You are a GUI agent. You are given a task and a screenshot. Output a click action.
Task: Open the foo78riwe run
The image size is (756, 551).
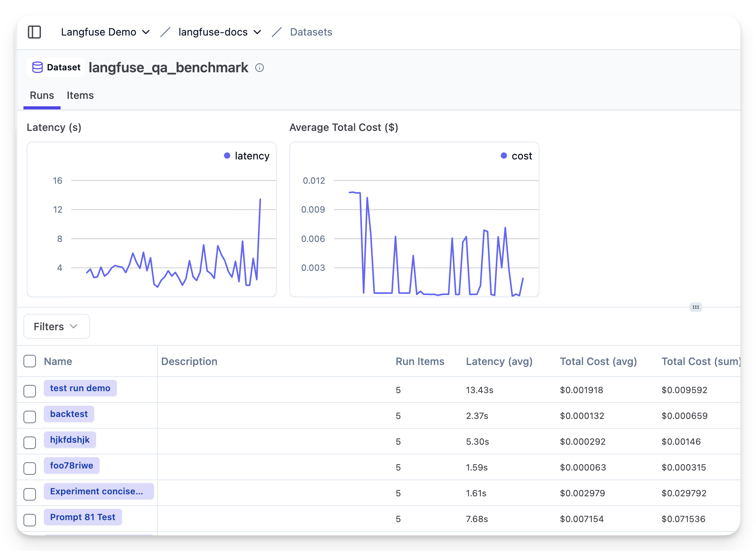(72, 466)
